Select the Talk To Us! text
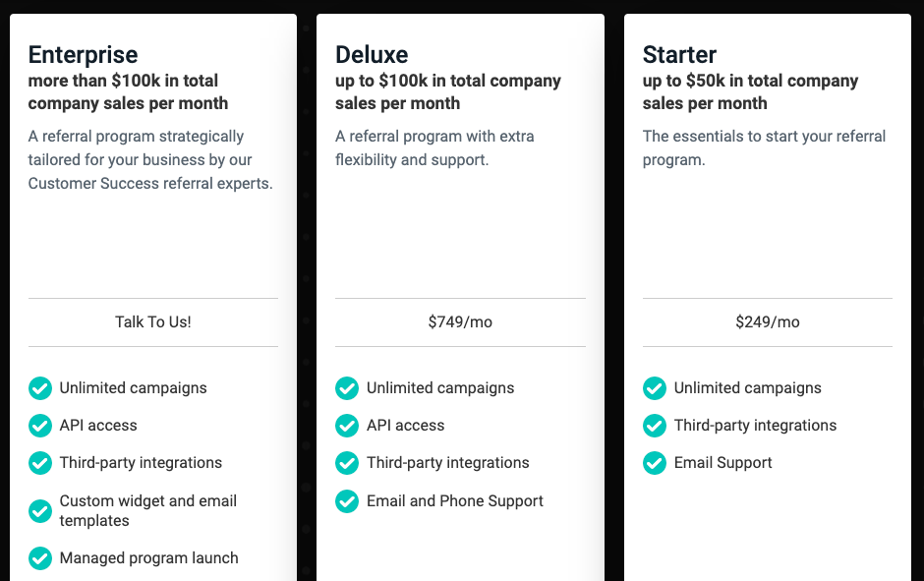 [153, 322]
